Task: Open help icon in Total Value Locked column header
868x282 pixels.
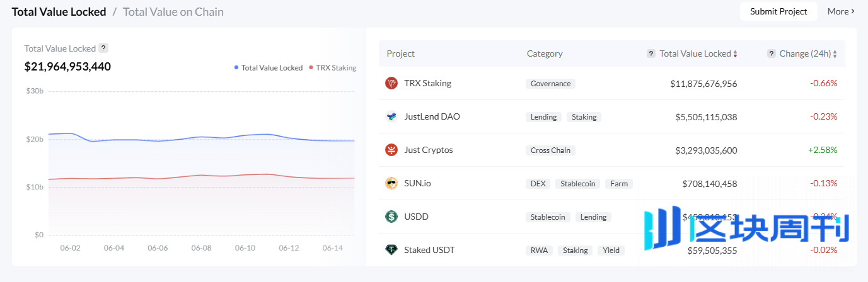Action: coord(651,54)
